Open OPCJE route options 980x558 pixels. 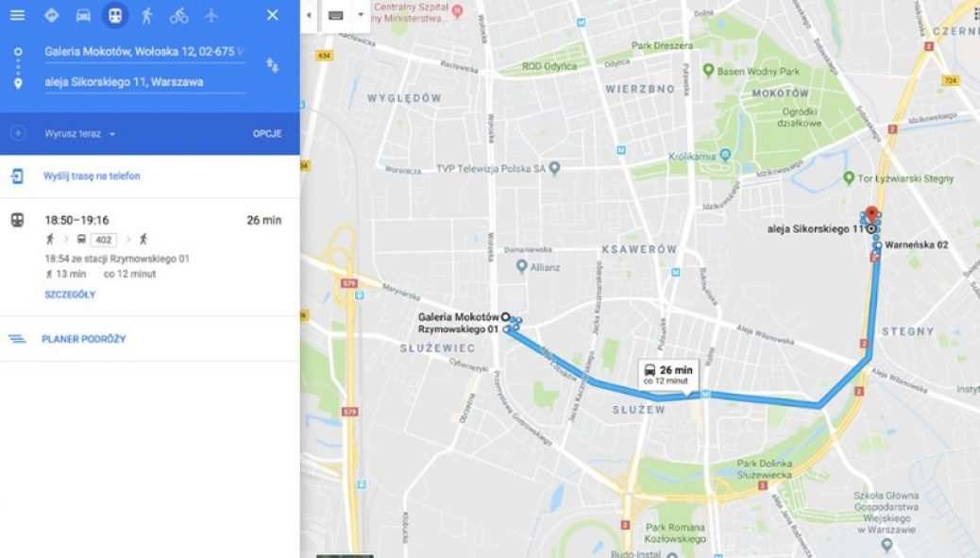[x=267, y=134]
